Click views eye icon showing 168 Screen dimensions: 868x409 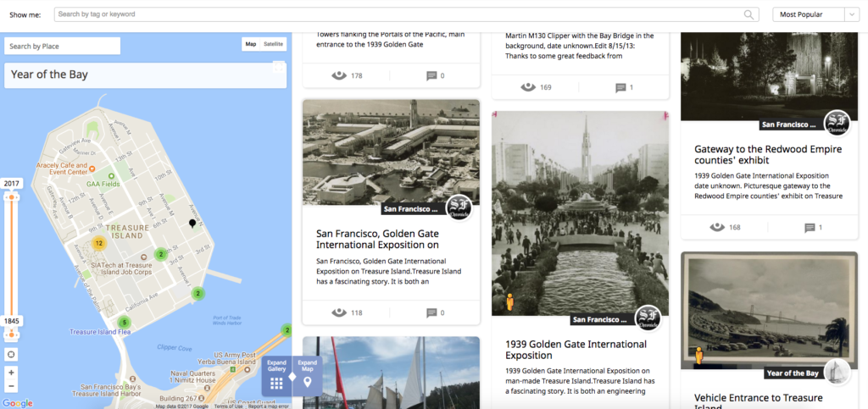pyautogui.click(x=717, y=227)
